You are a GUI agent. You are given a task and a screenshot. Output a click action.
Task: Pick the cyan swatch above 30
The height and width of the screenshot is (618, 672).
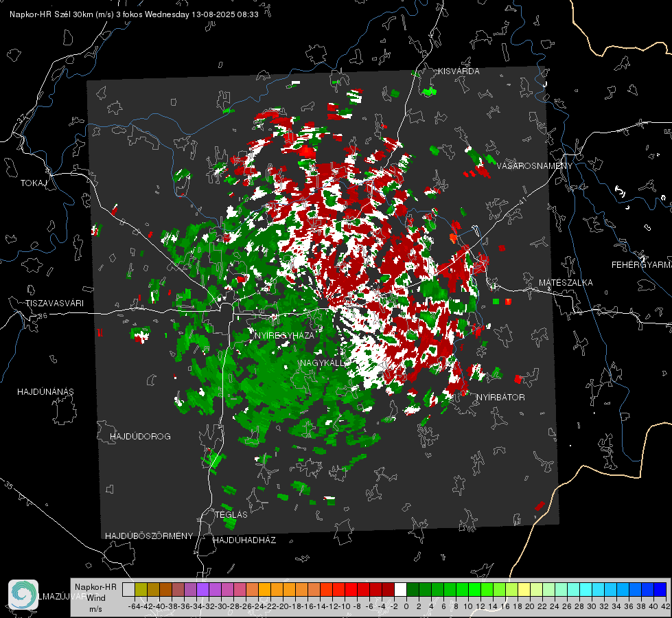[599, 589]
